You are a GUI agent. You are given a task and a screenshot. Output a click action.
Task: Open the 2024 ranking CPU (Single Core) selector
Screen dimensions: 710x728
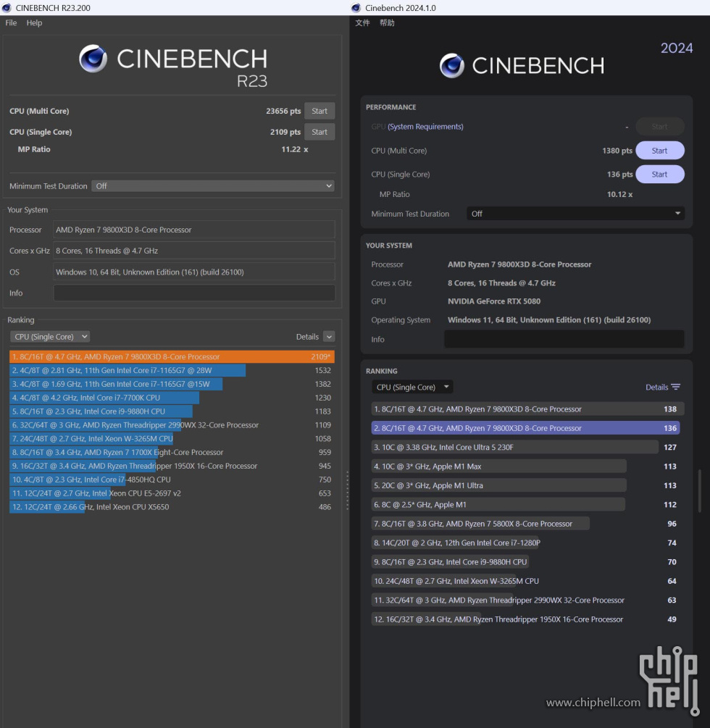coord(412,388)
